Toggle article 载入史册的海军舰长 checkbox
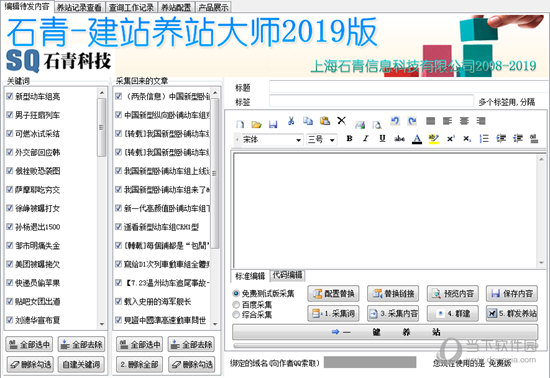The image size is (550, 378). point(119,301)
